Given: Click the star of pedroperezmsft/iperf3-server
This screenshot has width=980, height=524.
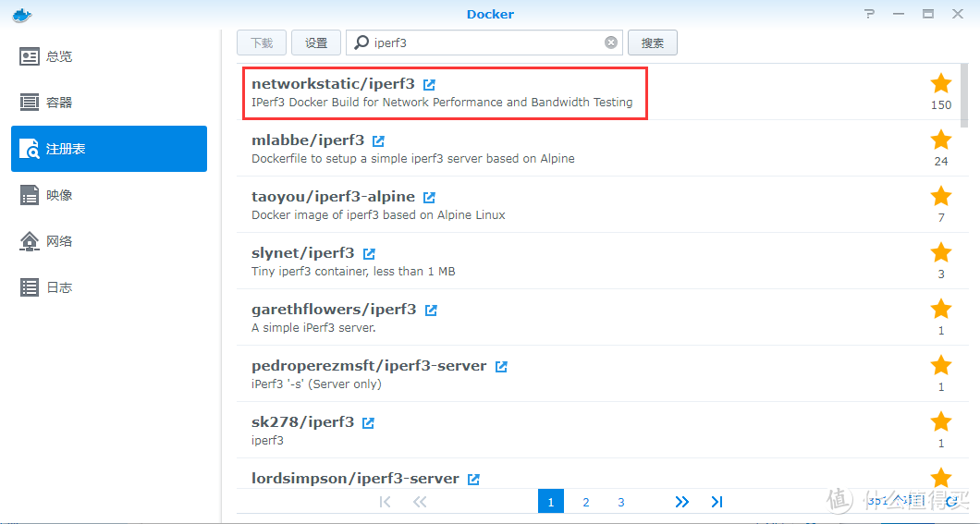Looking at the screenshot, I should pos(940,365).
